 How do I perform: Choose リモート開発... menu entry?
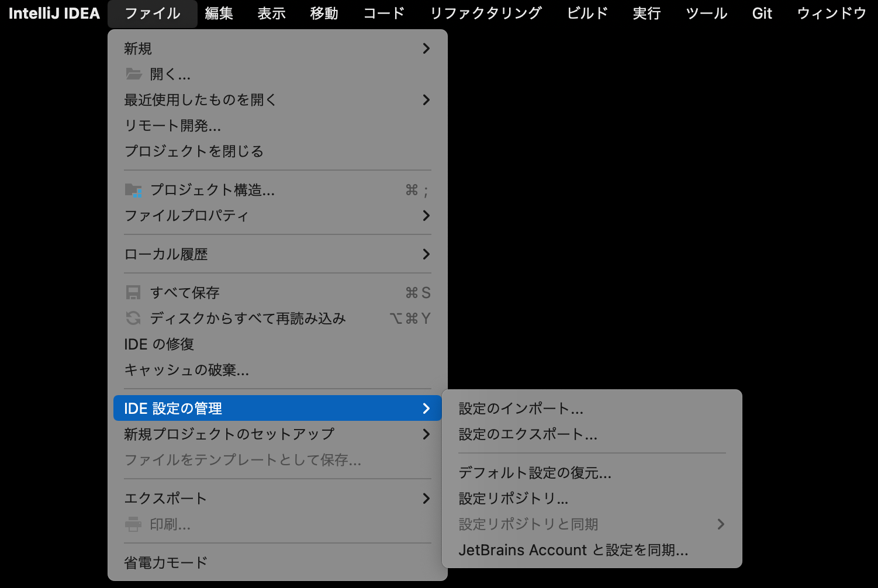pyautogui.click(x=278, y=126)
